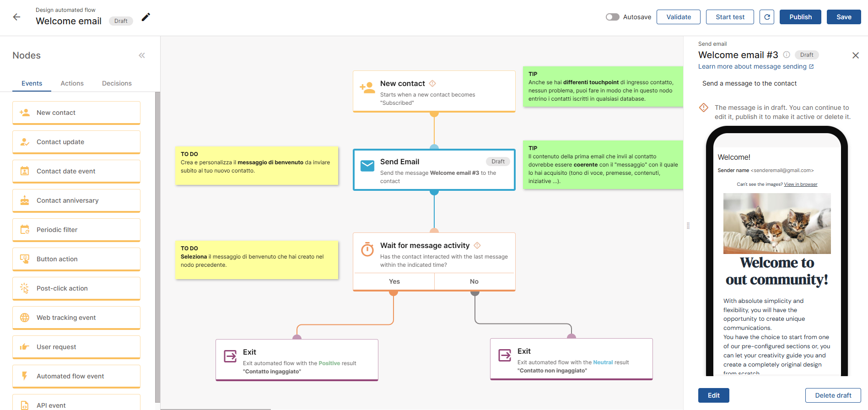Select the Yes branch of Wait node
Screen dimensions: 868x410
(x=394, y=281)
